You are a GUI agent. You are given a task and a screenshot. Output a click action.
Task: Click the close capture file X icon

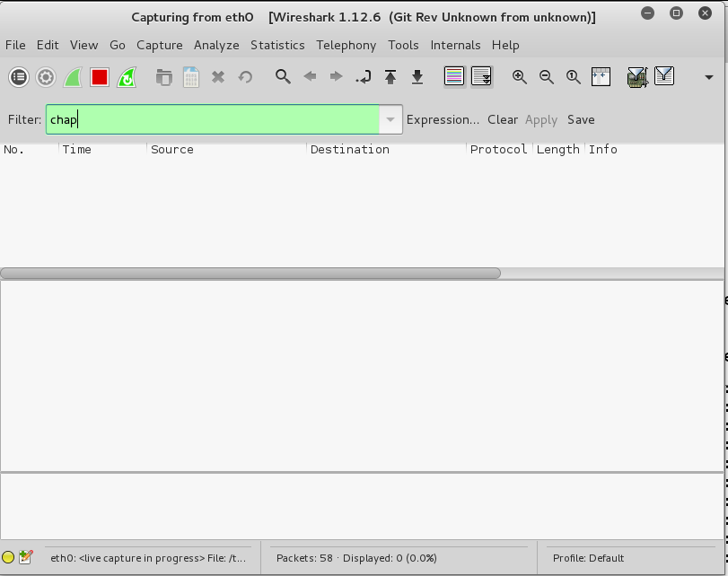tap(218, 77)
